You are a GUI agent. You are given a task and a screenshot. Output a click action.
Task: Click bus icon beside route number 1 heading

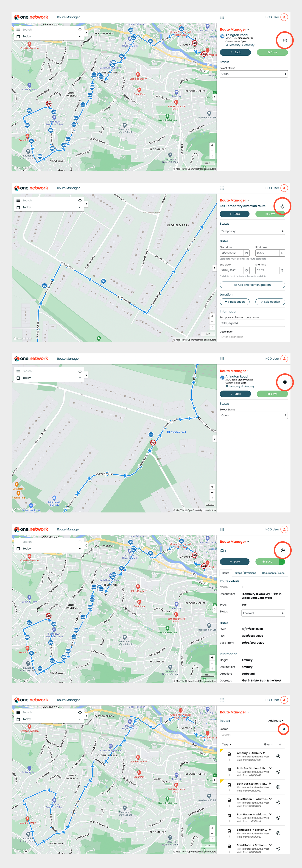click(x=222, y=551)
